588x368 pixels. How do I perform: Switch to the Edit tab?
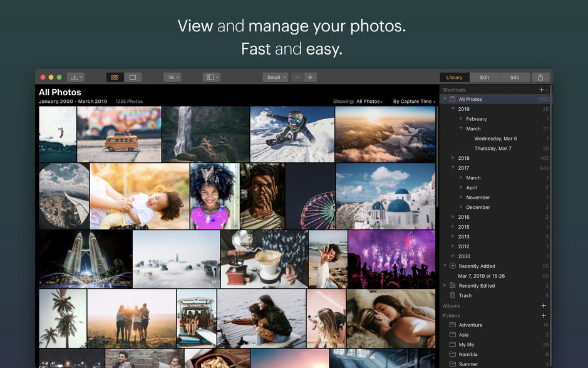point(484,76)
